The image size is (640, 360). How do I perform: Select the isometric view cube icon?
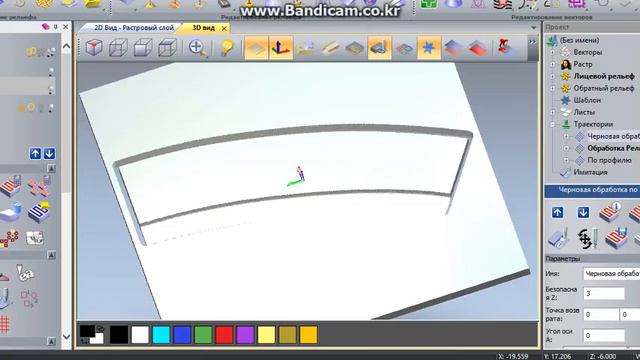click(x=94, y=48)
